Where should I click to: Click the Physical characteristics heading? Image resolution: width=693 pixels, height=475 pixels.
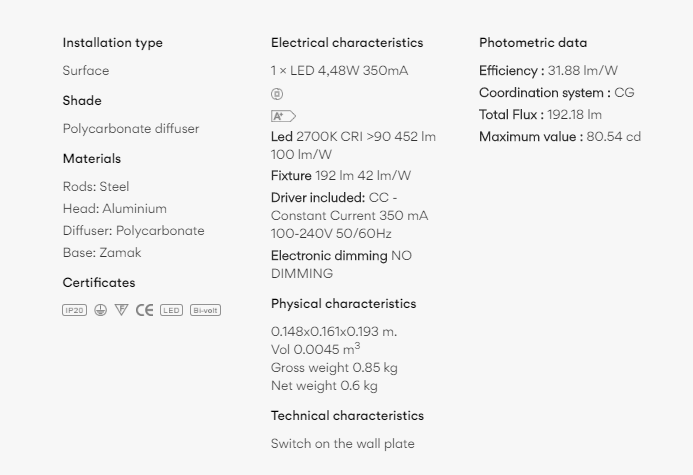tap(343, 304)
